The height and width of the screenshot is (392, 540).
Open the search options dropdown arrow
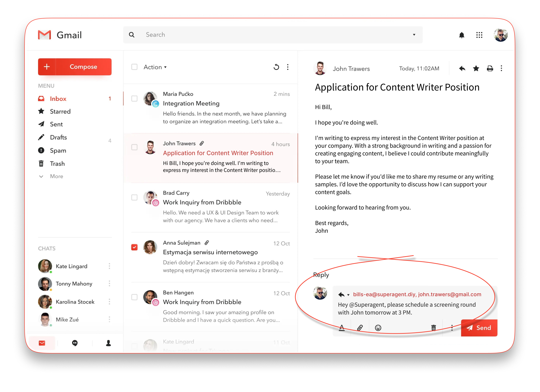click(414, 35)
